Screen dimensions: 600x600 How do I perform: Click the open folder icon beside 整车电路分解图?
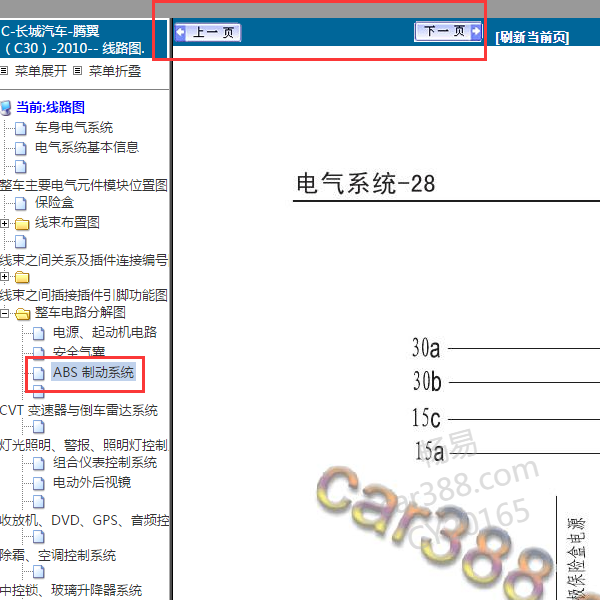pos(23,314)
